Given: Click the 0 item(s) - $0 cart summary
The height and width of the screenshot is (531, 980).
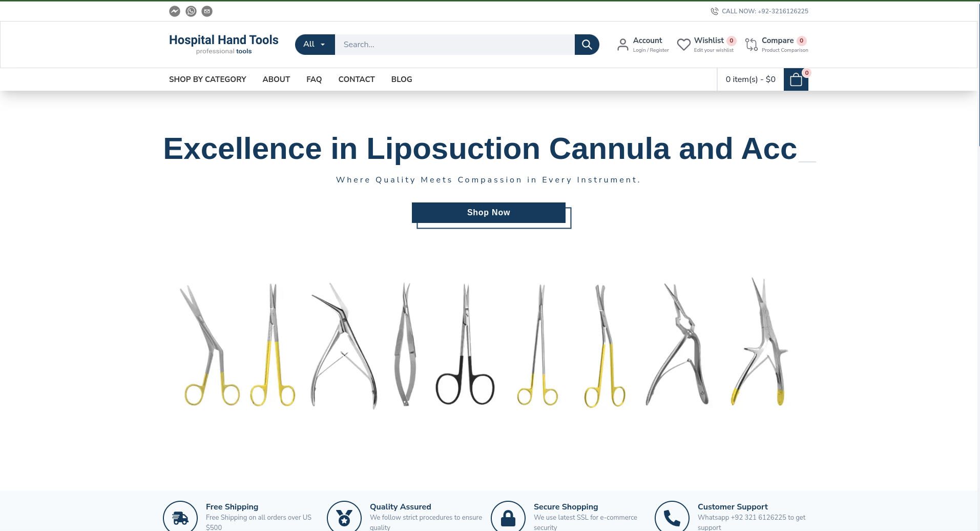Looking at the screenshot, I should 750,79.
